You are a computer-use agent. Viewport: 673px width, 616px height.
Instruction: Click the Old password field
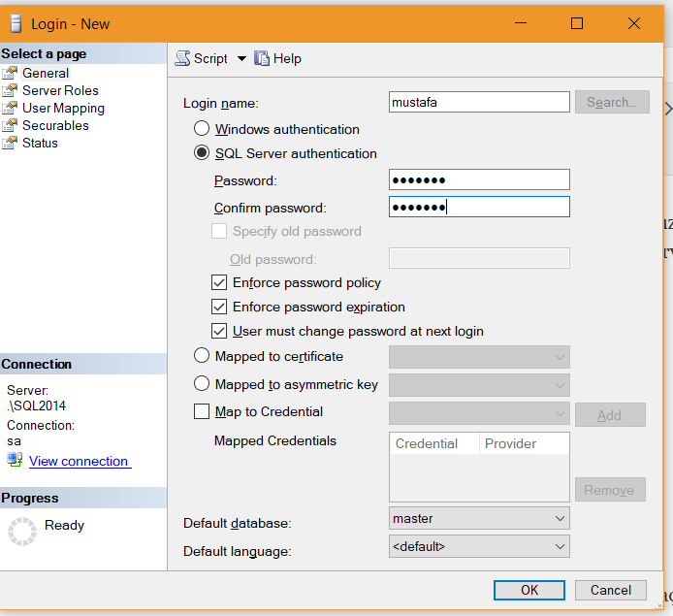[x=479, y=258]
